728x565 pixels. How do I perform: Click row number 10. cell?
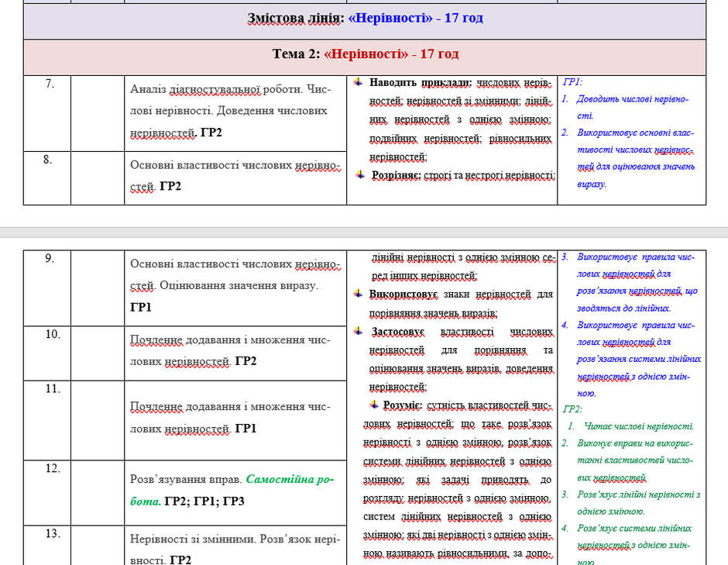pyautogui.click(x=47, y=353)
